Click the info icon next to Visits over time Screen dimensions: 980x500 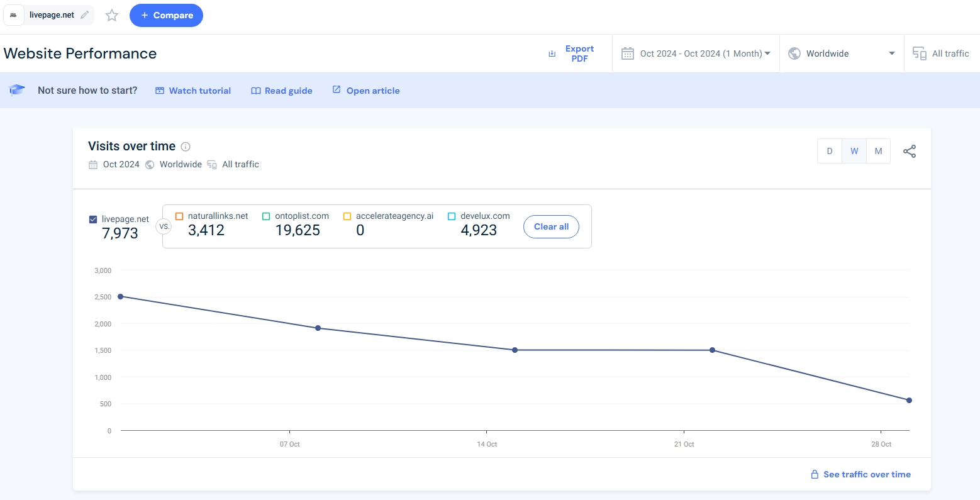coord(186,147)
